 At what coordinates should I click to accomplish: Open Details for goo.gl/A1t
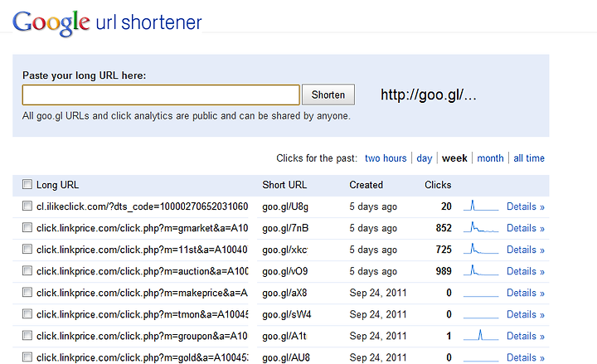(526, 336)
